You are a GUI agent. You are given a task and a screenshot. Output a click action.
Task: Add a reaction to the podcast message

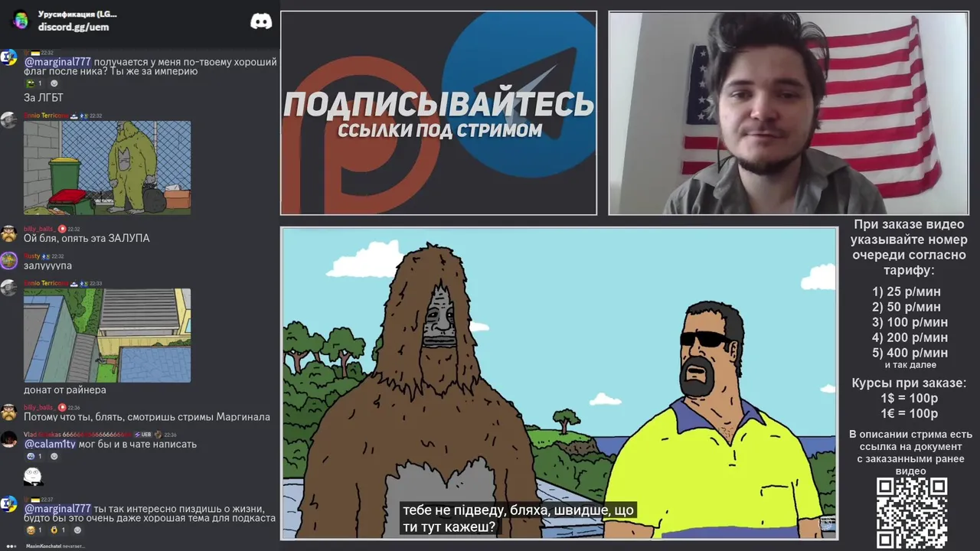click(77, 530)
